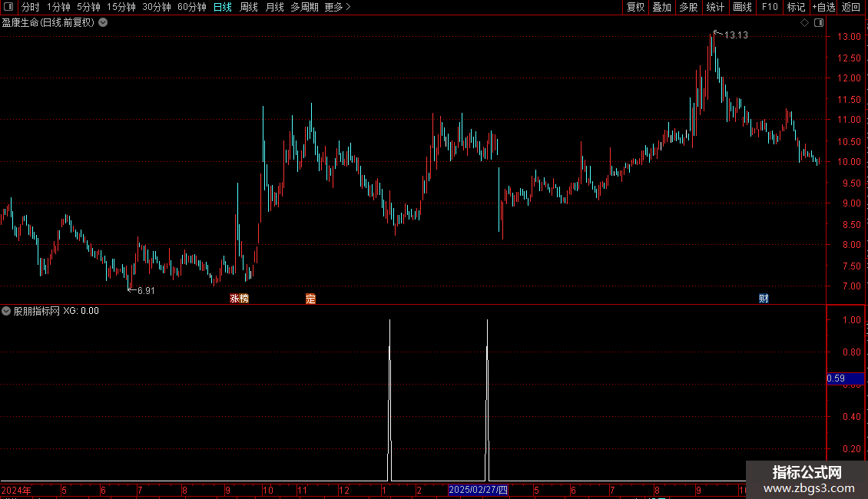Click the 股朋指标网 indicator label

[x=37, y=311]
